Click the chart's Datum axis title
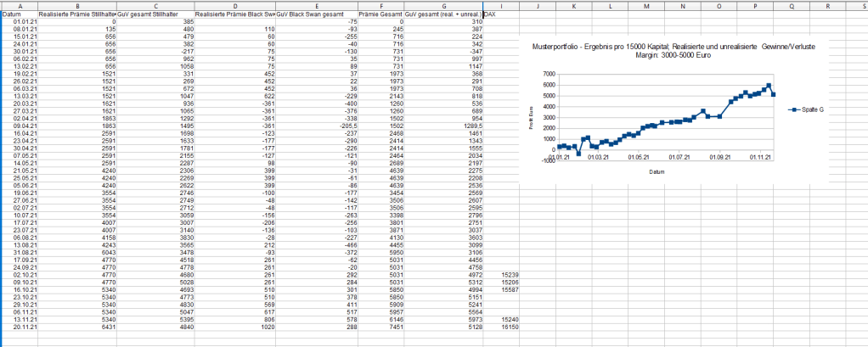 (x=656, y=171)
